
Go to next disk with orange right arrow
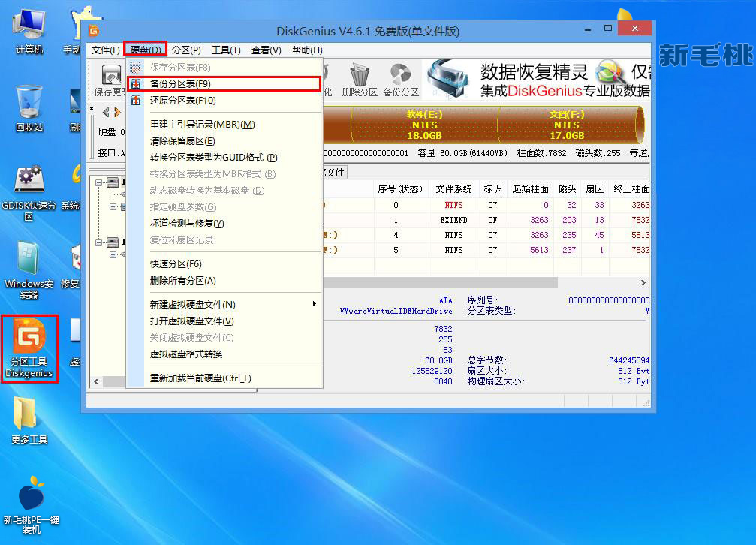[117, 113]
